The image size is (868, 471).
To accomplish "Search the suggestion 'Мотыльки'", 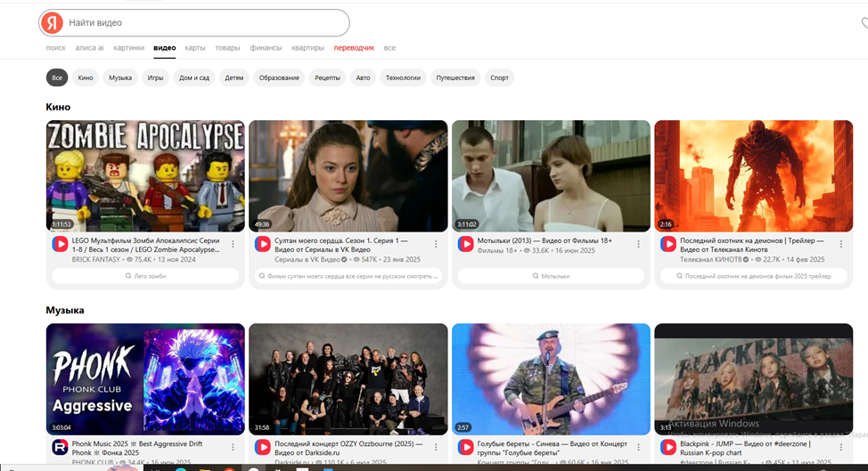I will (x=552, y=276).
